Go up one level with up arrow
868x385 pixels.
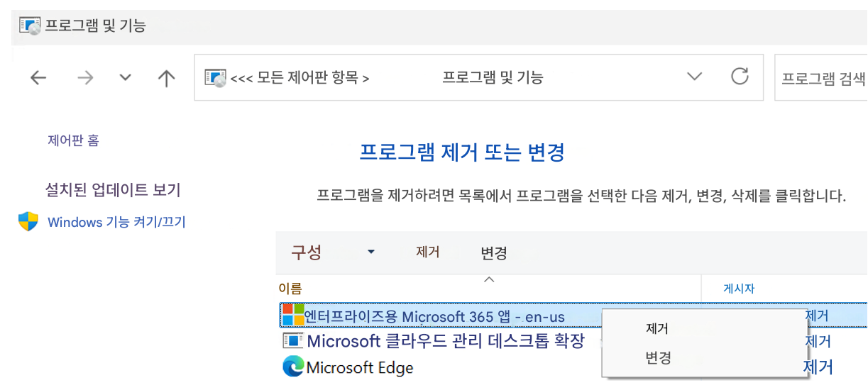pos(166,78)
